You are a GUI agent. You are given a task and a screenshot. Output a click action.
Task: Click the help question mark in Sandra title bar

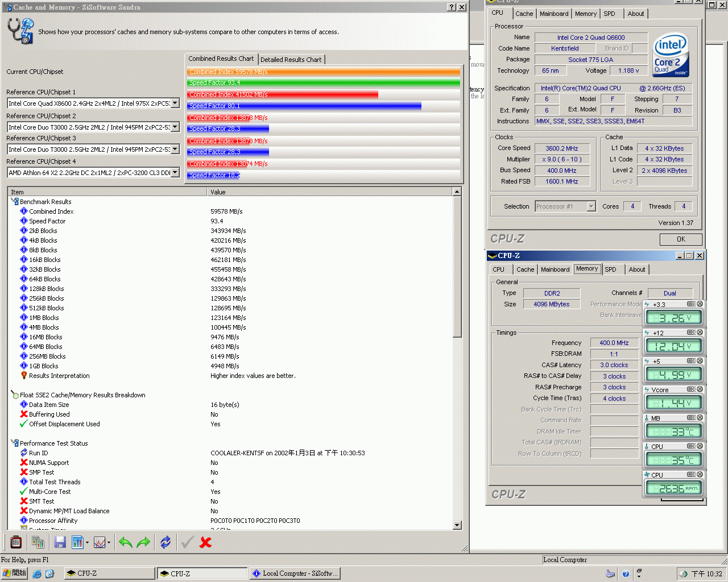click(452, 7)
